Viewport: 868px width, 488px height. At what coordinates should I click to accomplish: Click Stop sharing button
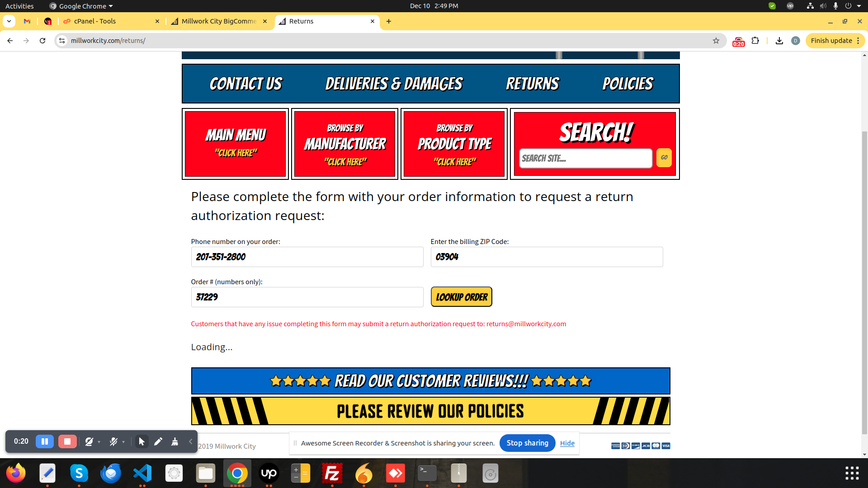(x=527, y=443)
